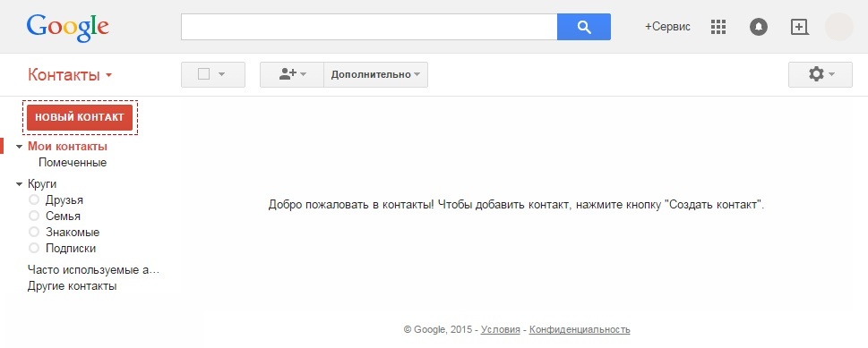This screenshot has height=348, width=868.
Task: Collapse the Круги section arrow
Action: click(20, 184)
